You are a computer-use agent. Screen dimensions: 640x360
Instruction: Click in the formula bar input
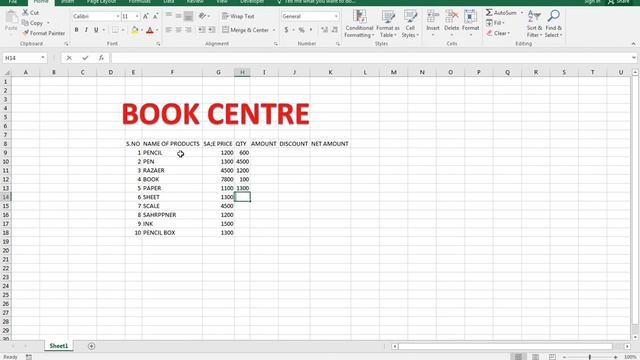tap(370, 58)
